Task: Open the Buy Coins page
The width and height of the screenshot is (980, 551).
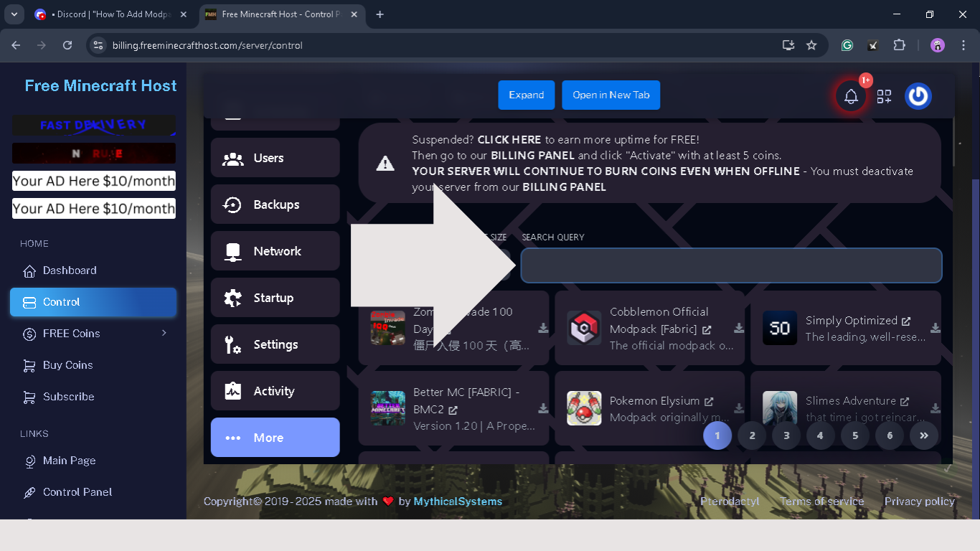Action: point(93,365)
